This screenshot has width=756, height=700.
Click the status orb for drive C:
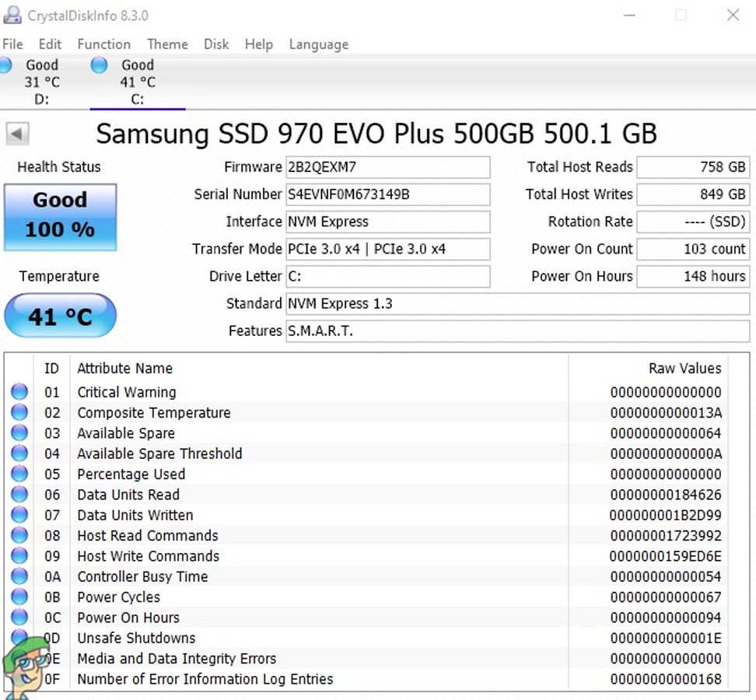point(99,65)
